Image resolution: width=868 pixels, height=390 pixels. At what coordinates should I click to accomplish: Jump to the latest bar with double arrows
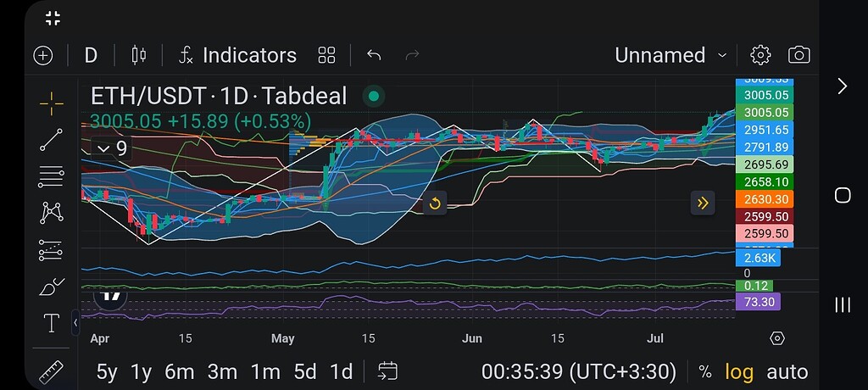point(703,203)
